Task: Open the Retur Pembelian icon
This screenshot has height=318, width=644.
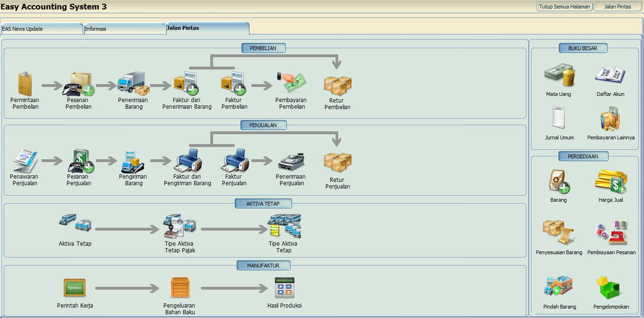Action: 337,86
